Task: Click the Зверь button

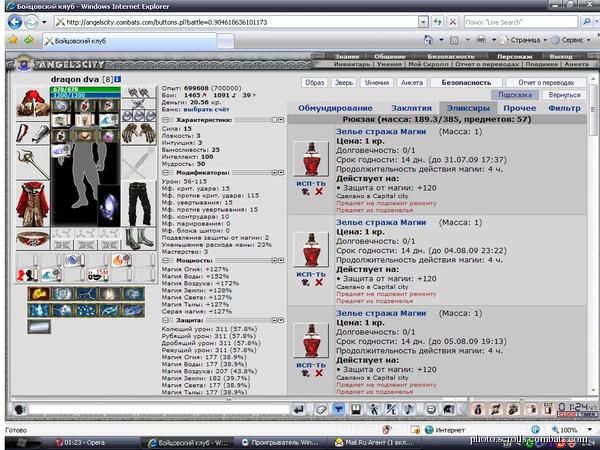Action: 344,82
